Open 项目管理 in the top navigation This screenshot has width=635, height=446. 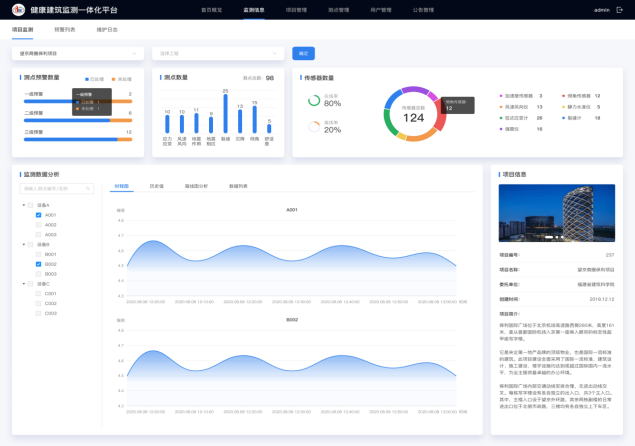click(x=296, y=10)
